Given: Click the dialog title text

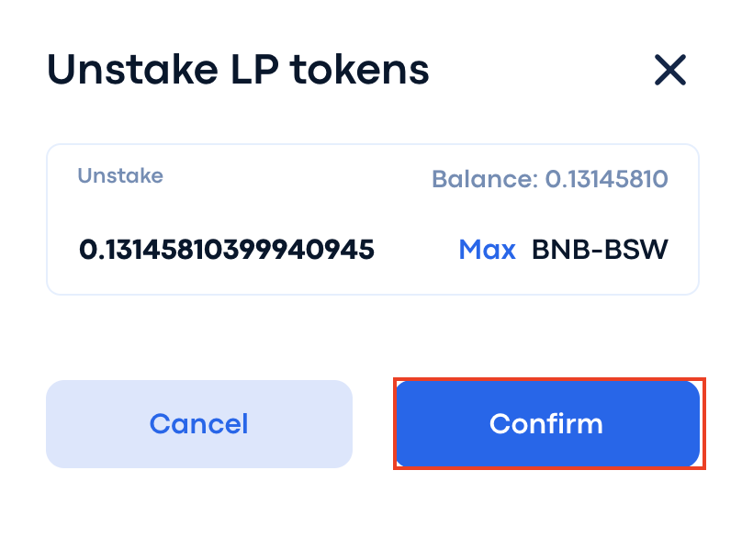Looking at the screenshot, I should 238,70.
